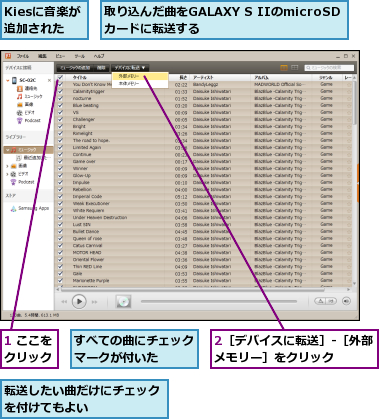Switch to list view icon
The height and width of the screenshot is (419, 379).
(x=284, y=68)
